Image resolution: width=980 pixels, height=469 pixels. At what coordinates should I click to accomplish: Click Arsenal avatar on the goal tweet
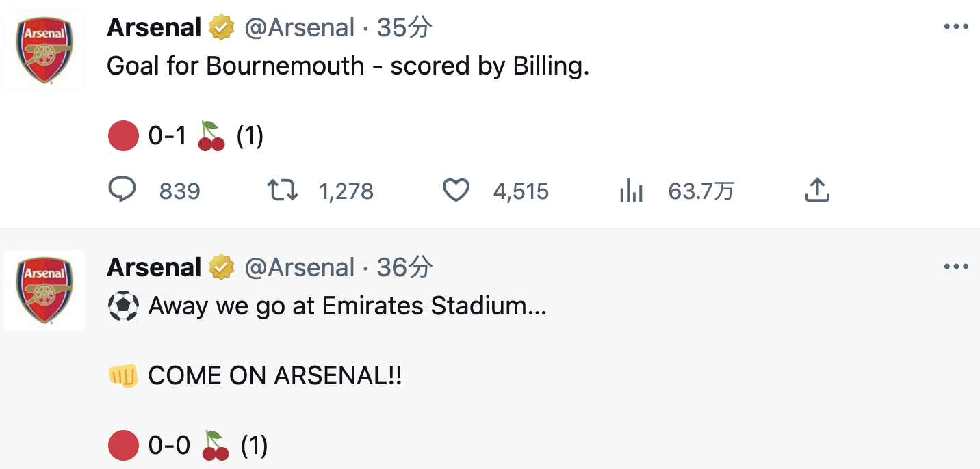[x=45, y=51]
